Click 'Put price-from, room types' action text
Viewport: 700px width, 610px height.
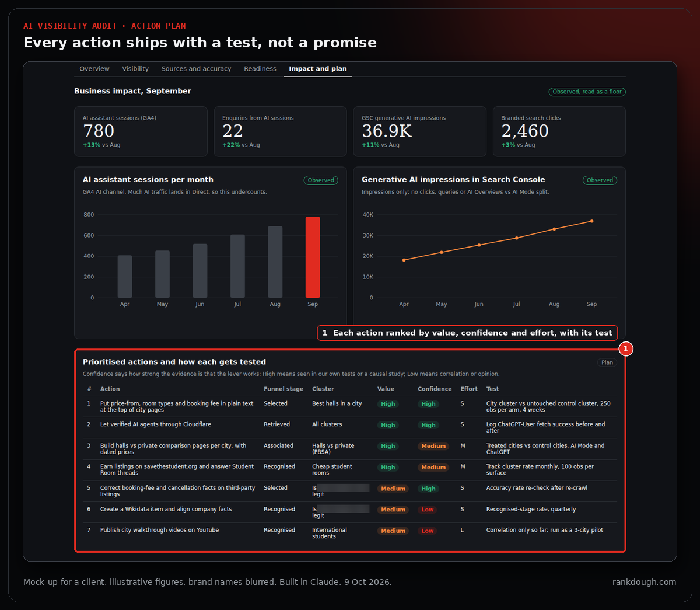coord(177,407)
